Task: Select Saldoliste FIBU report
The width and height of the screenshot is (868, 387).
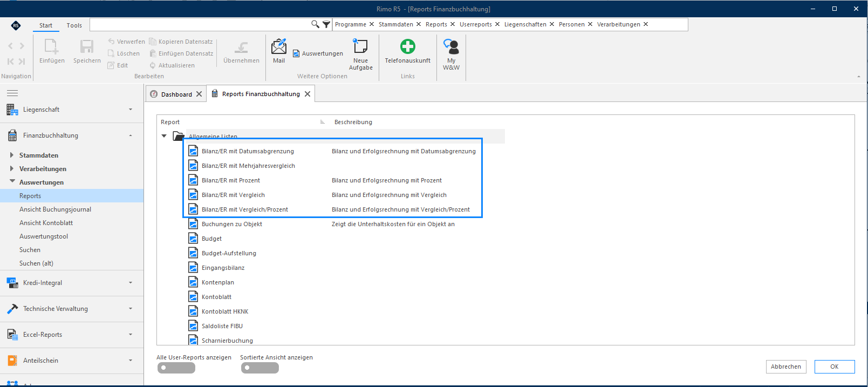Action: pyautogui.click(x=222, y=326)
